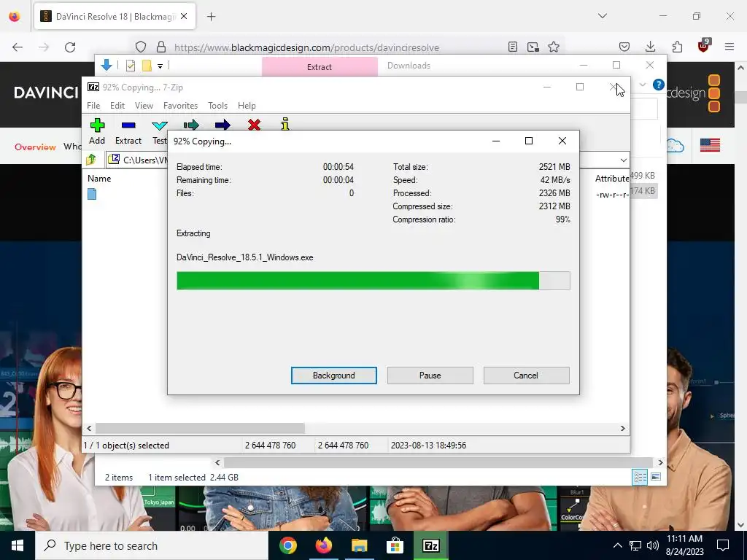Screen dimensions: 747x560
Task: Go back using the Firefox back arrow
Action: coord(18,47)
